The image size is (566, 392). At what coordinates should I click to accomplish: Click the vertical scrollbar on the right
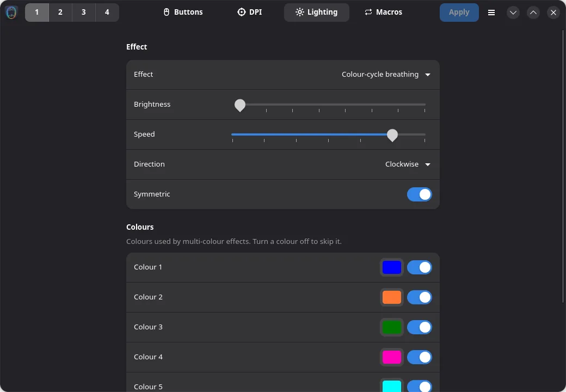[x=563, y=166]
